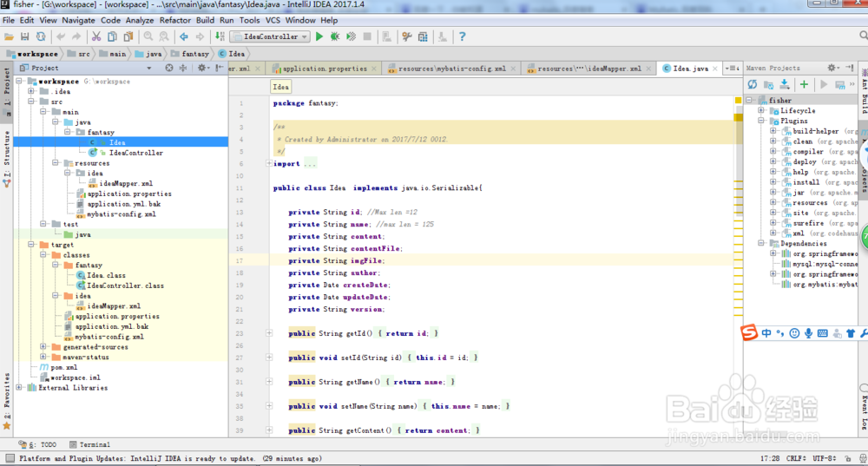Collapse the src folder in project tree
Viewport: 868px width, 466px height.
(31, 102)
